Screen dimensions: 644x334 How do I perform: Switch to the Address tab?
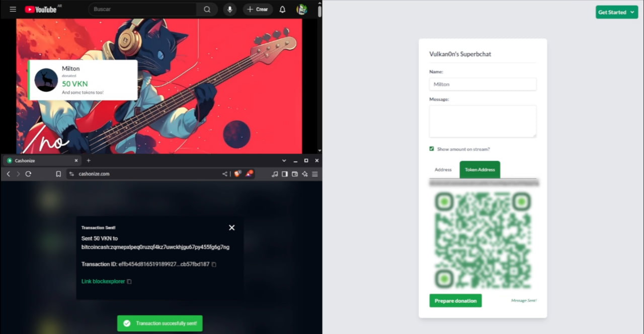point(443,170)
